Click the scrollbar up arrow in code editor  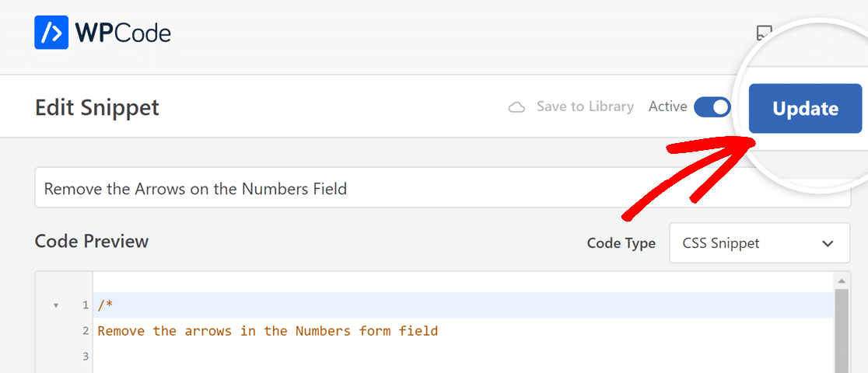[842, 281]
